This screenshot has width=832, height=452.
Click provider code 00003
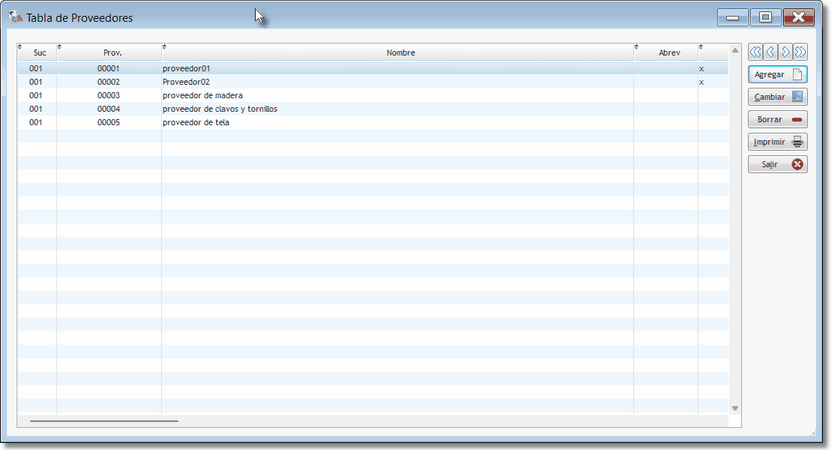(x=108, y=95)
